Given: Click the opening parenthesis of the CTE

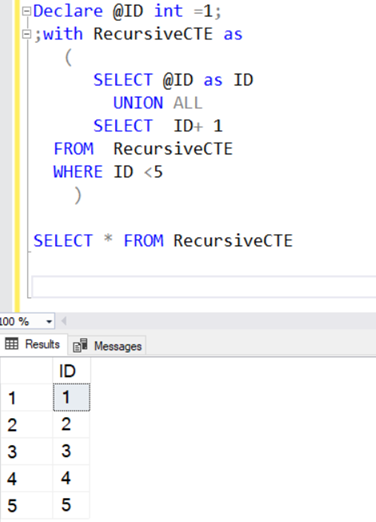Looking at the screenshot, I should pyautogui.click(x=68, y=57).
